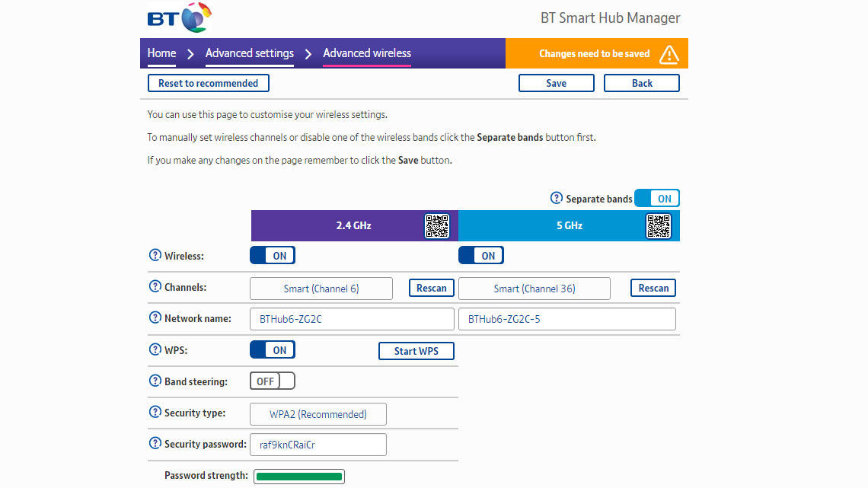
Task: Open the 2.4 GHz QR code
Action: click(x=437, y=226)
